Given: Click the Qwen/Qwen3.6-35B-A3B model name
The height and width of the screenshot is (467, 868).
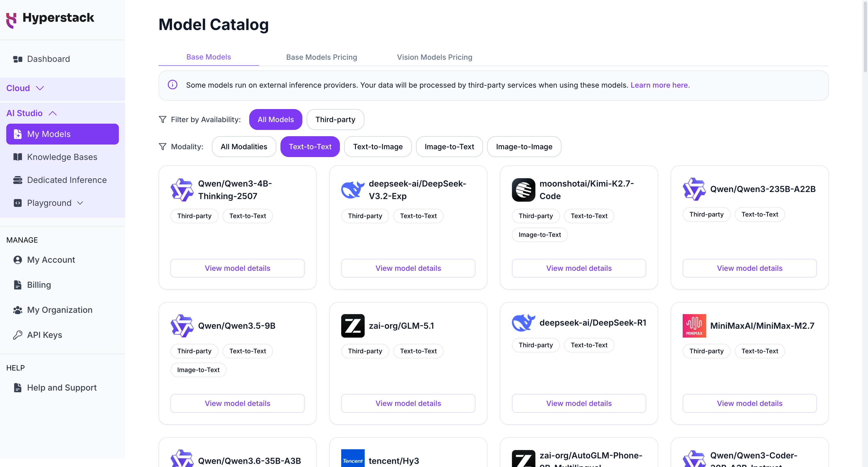Looking at the screenshot, I should coord(249,461).
